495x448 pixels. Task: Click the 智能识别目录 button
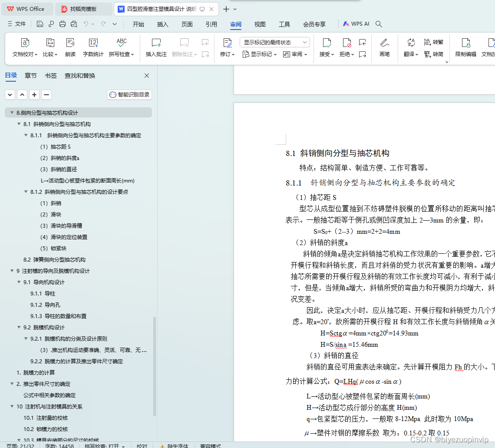coord(129,94)
